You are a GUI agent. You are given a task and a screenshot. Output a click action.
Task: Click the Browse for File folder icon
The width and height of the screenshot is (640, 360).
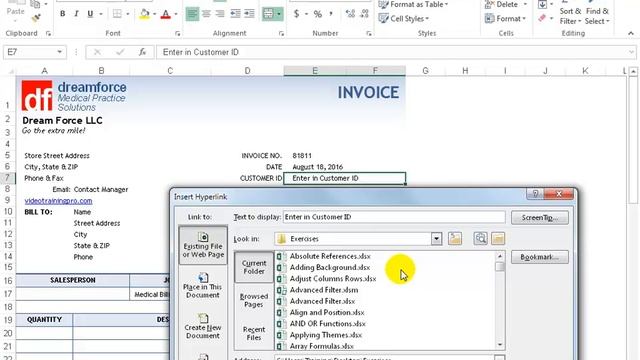click(498, 238)
